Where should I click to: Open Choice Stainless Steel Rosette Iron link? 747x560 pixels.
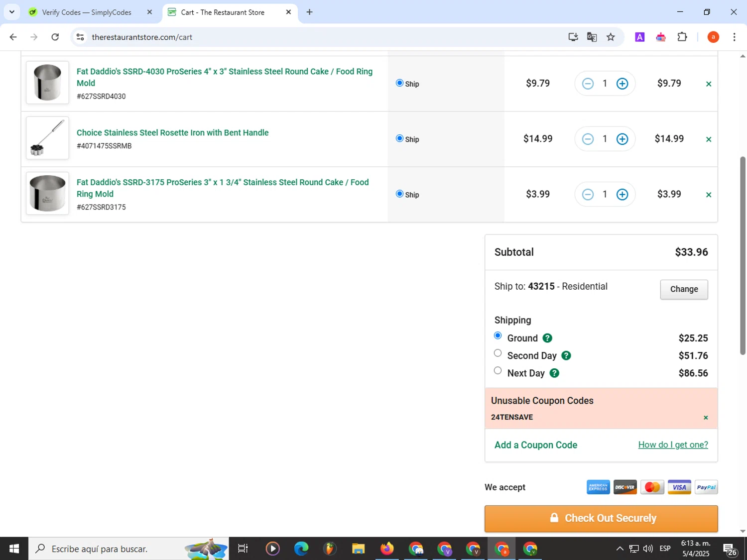tap(173, 132)
